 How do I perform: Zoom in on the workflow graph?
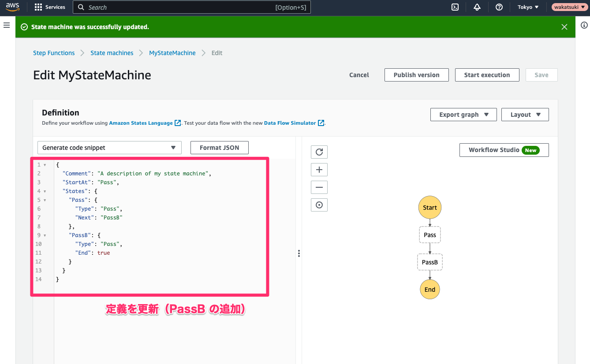(319, 170)
